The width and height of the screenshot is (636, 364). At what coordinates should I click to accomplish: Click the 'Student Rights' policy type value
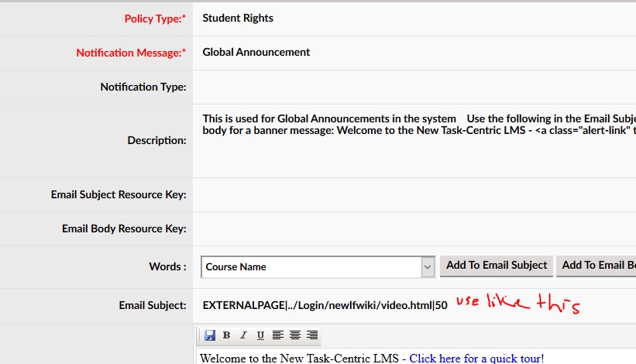pos(238,19)
